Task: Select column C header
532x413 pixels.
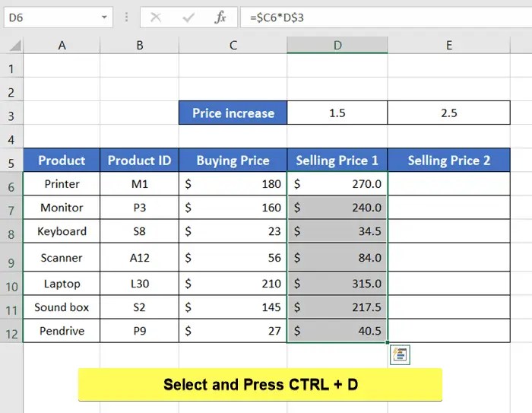Action: (233, 45)
